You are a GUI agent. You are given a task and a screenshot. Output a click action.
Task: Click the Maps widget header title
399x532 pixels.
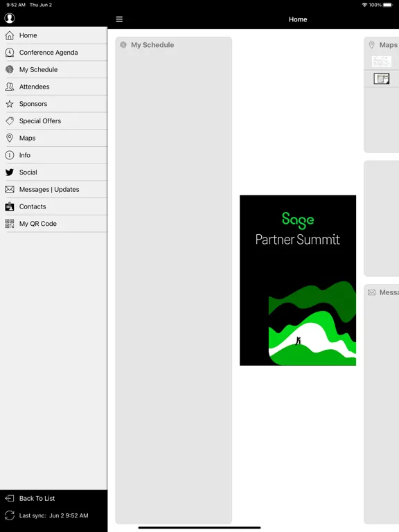coord(389,45)
